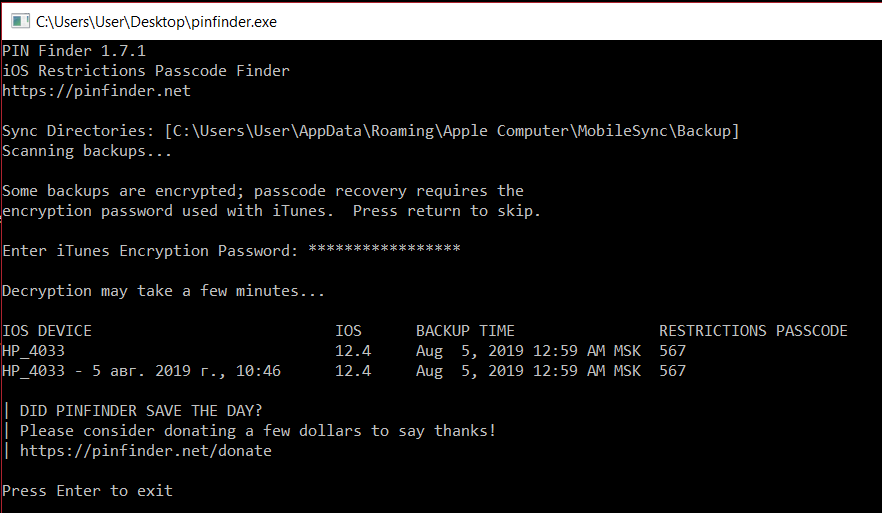Image resolution: width=882 pixels, height=513 pixels.
Task: Click the "Press Enter to exit" prompt
Action: coord(87,491)
